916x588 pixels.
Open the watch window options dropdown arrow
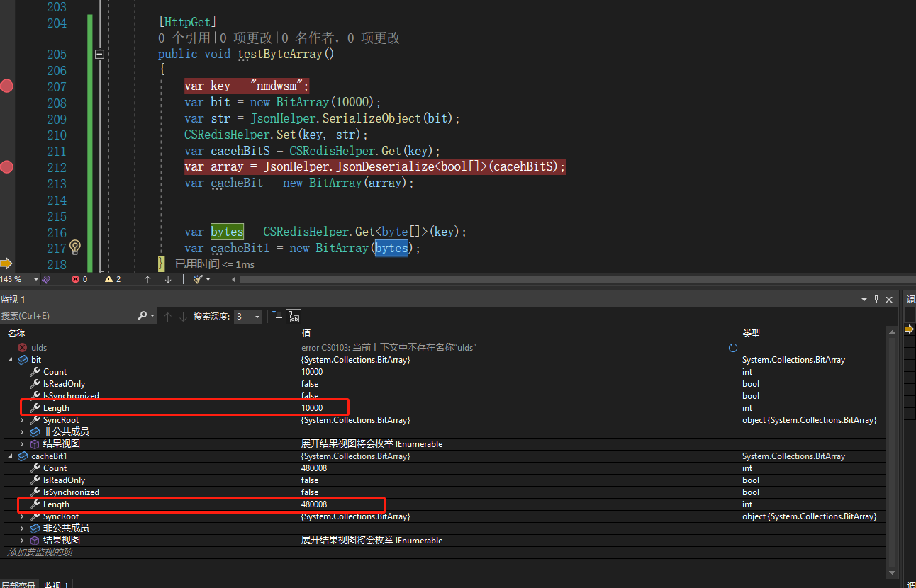[x=864, y=300]
